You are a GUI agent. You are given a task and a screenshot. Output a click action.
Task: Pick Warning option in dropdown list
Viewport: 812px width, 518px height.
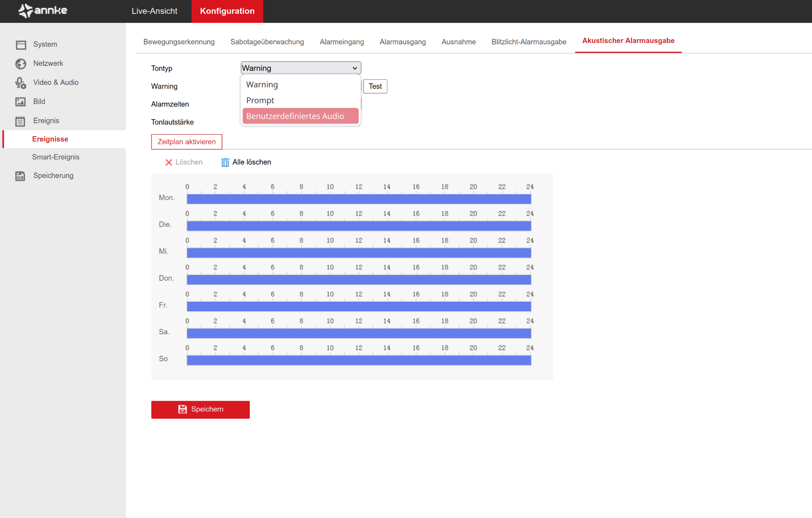[262, 85]
